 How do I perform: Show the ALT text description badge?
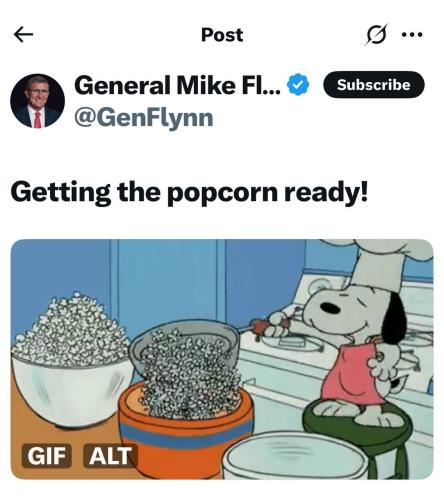pyautogui.click(x=110, y=455)
